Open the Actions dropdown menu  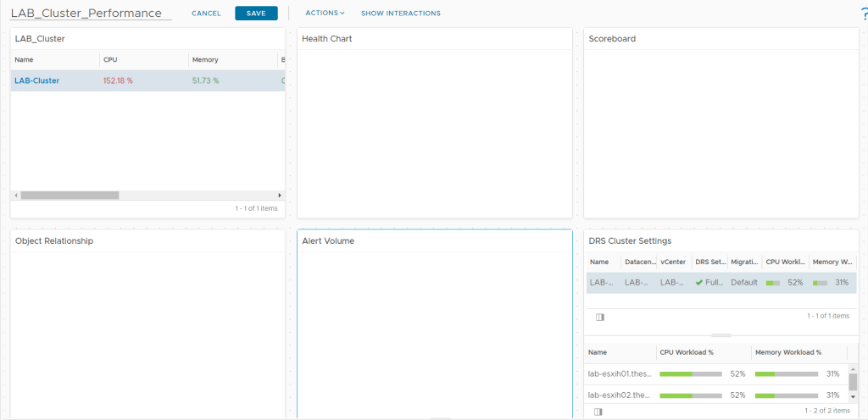(325, 14)
